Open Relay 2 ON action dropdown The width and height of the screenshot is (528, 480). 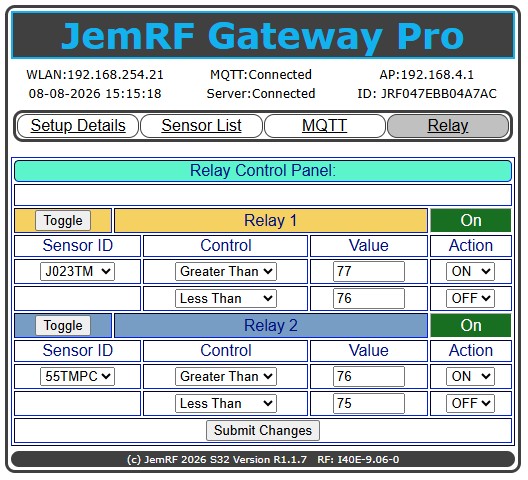(470, 376)
